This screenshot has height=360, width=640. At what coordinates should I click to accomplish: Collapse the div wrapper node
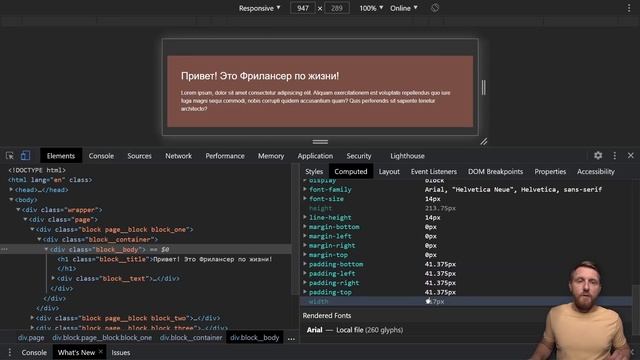[x=18, y=210]
